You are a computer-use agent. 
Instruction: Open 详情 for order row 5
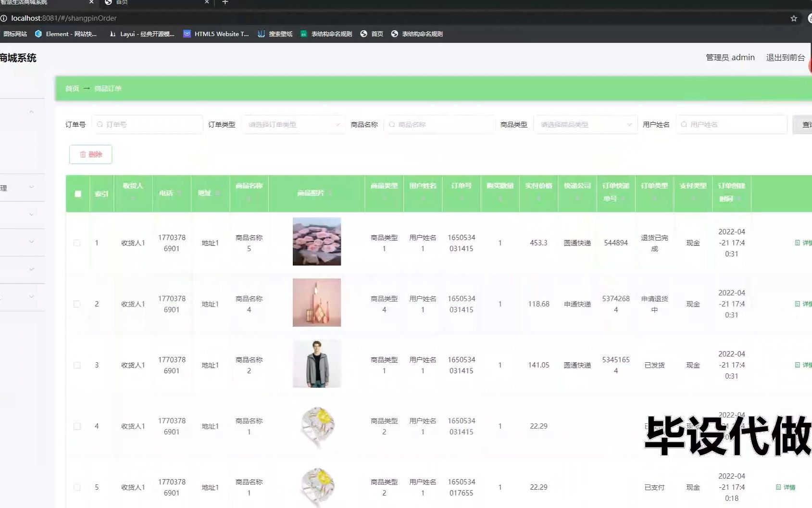click(x=786, y=487)
